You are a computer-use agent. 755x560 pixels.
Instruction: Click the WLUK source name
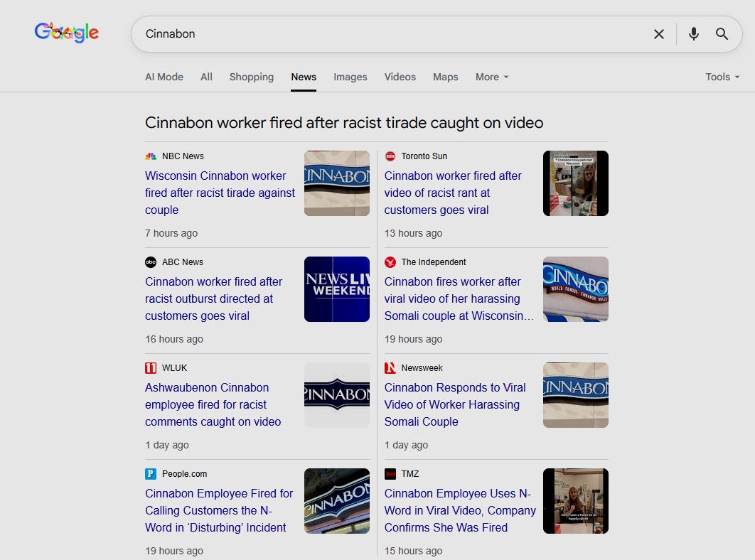coord(174,368)
